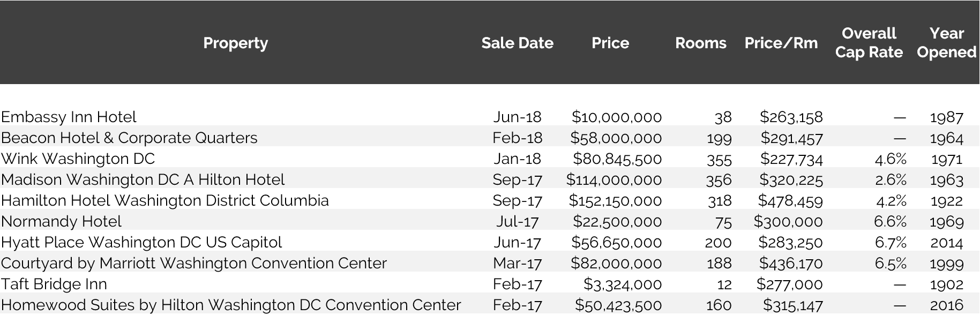Select Hamilton Hotel Washington District Columbia
Viewport: 980px width, 323px height.
[165, 200]
